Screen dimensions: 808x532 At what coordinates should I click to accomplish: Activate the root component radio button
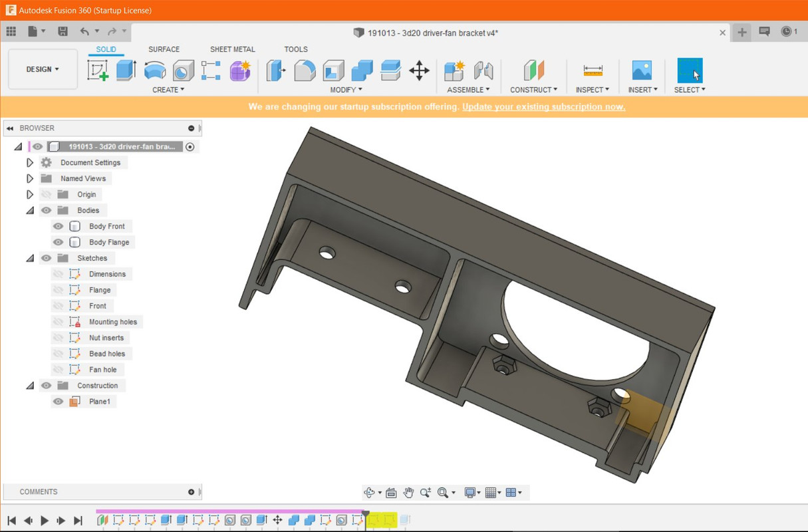pos(190,146)
